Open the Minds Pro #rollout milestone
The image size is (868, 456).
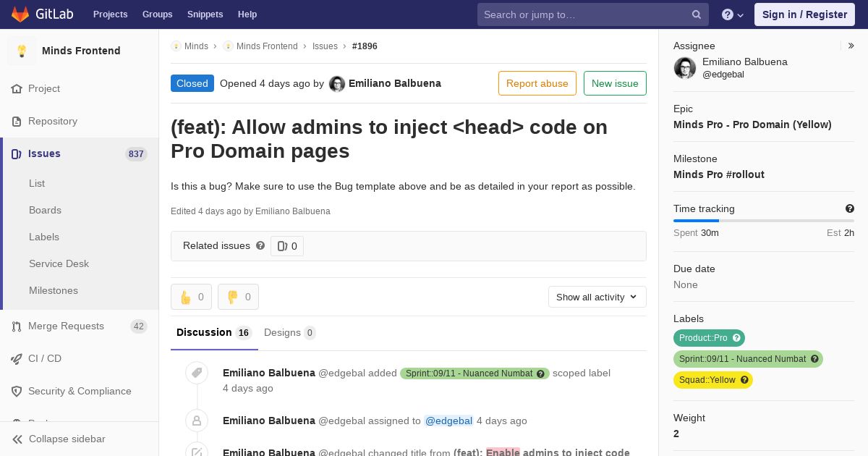(x=719, y=174)
